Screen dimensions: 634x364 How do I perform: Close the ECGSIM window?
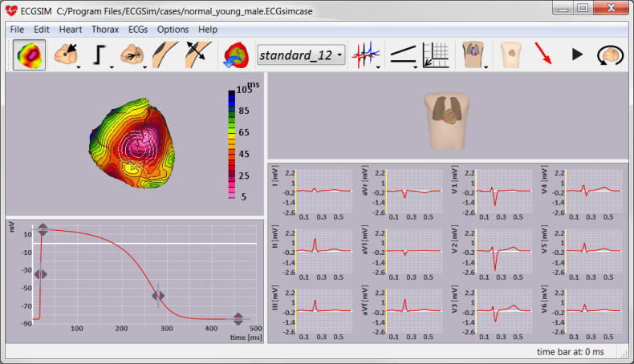tap(612, 8)
